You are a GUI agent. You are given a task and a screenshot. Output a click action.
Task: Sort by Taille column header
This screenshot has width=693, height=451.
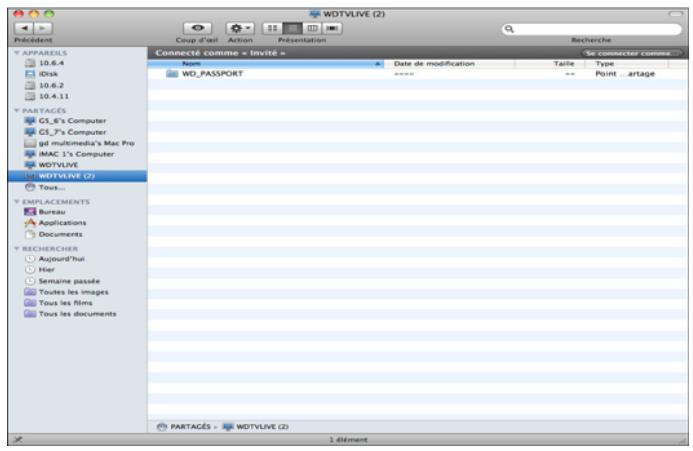(550, 64)
